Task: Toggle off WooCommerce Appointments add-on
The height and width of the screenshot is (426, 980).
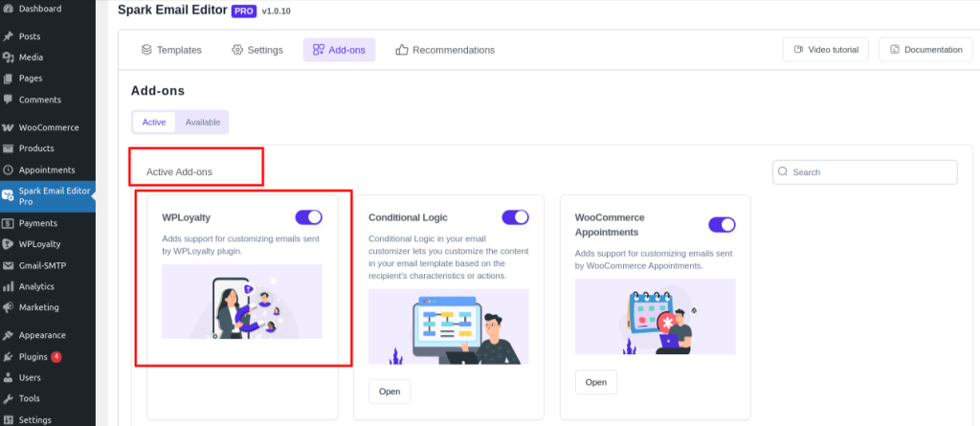Action: pos(722,225)
